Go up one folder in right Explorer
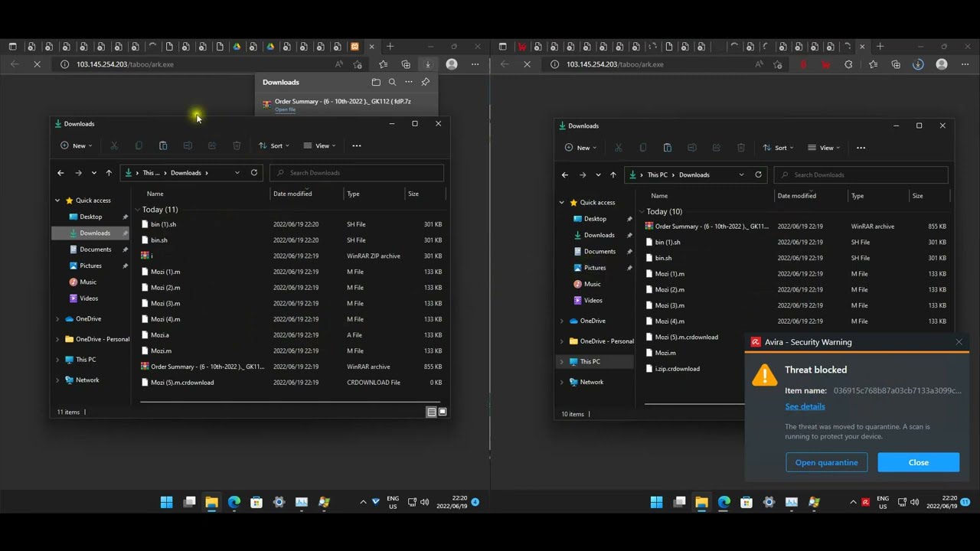This screenshot has height=551, width=980. pyautogui.click(x=613, y=174)
